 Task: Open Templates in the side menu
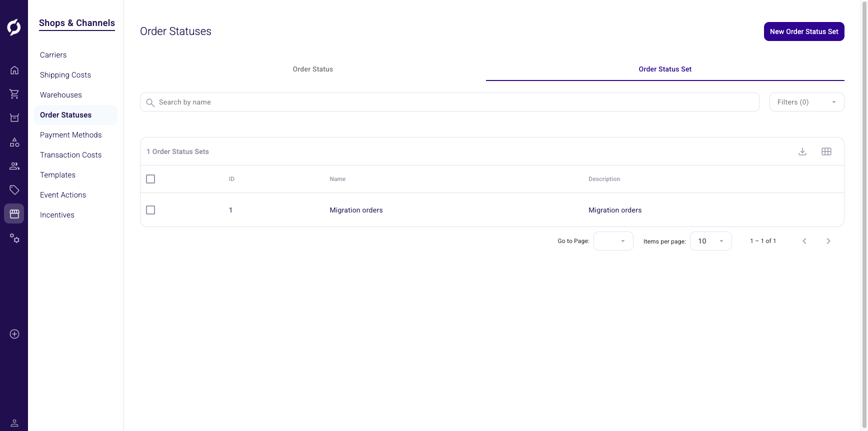(x=58, y=175)
